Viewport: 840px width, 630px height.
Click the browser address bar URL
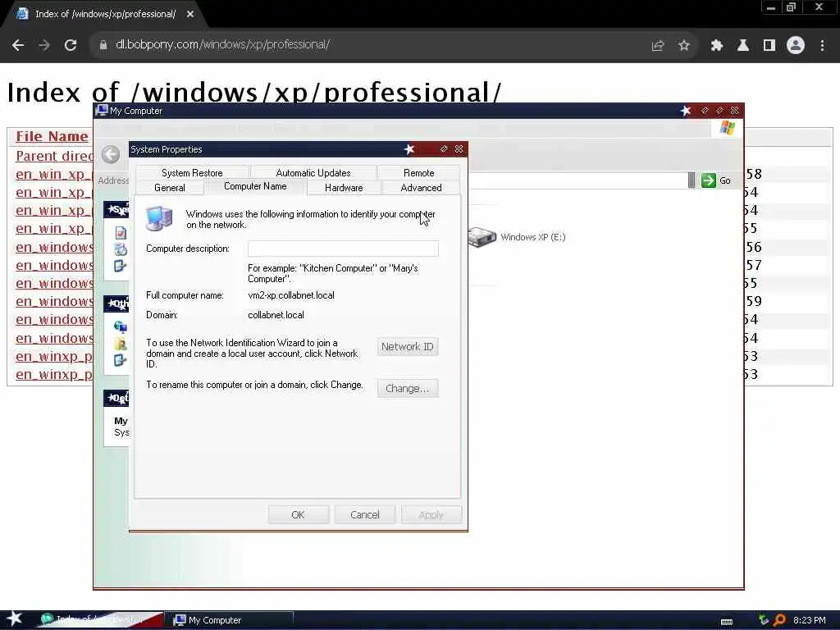[x=222, y=44]
